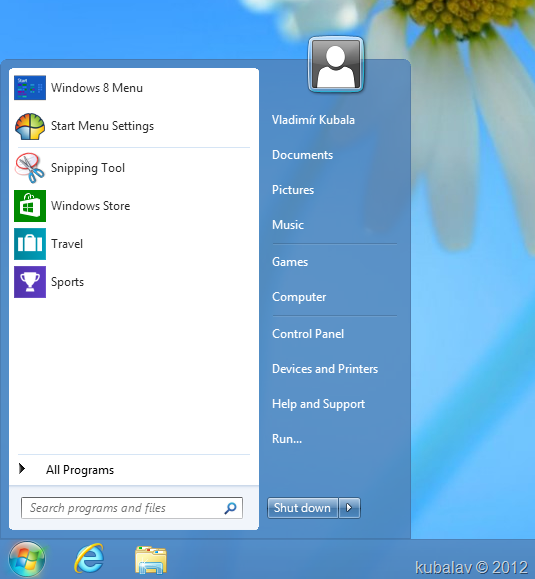This screenshot has height=579, width=535.
Task: Open the Music library
Action: (x=288, y=225)
